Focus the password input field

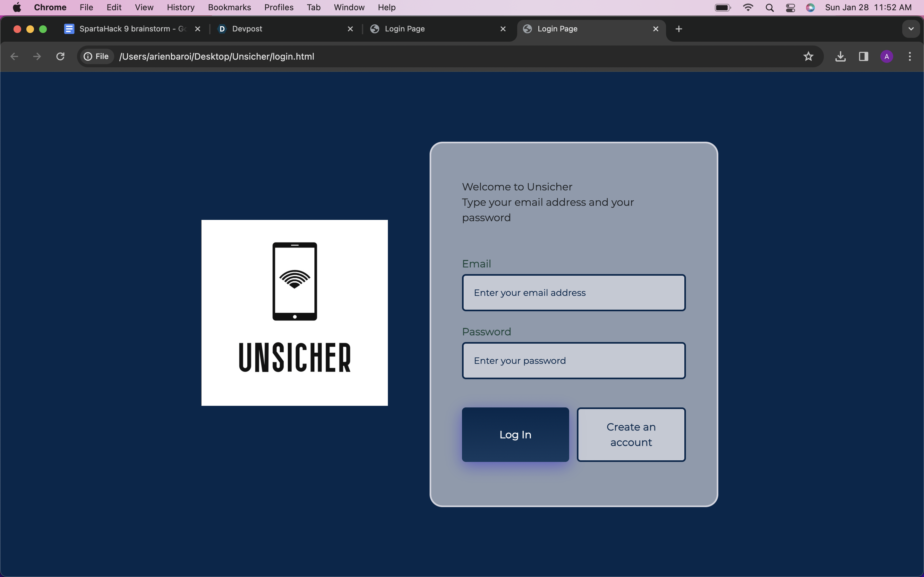click(x=574, y=361)
